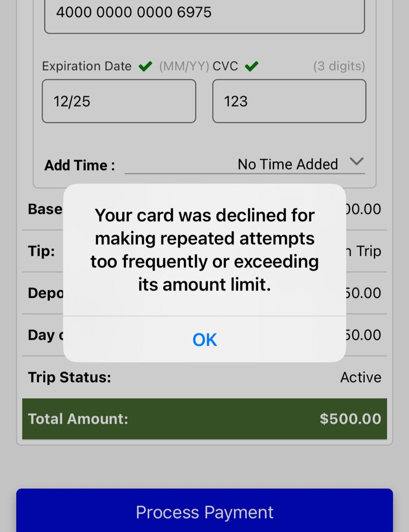Tap the Add Time label

point(79,165)
